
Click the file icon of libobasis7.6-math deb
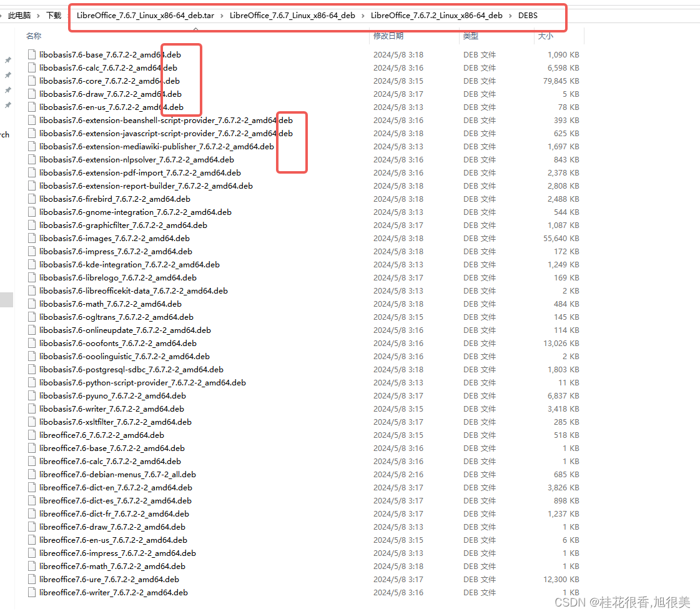coord(32,304)
